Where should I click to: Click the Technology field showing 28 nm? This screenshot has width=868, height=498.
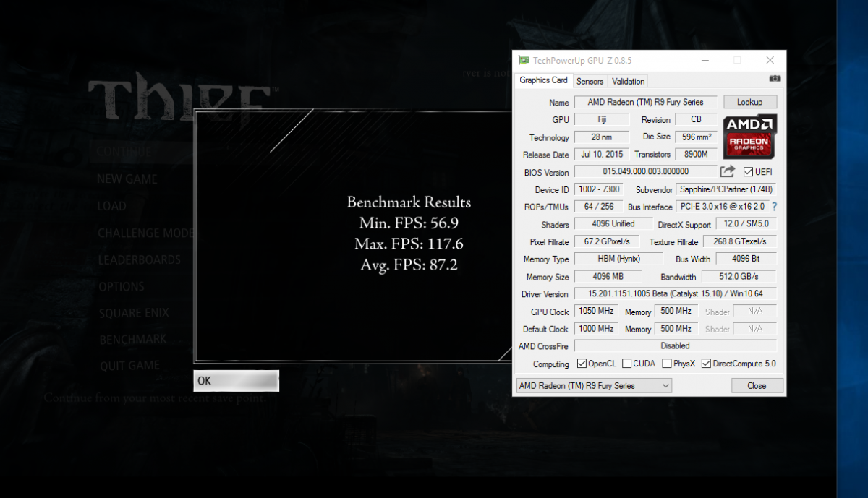[x=602, y=137]
